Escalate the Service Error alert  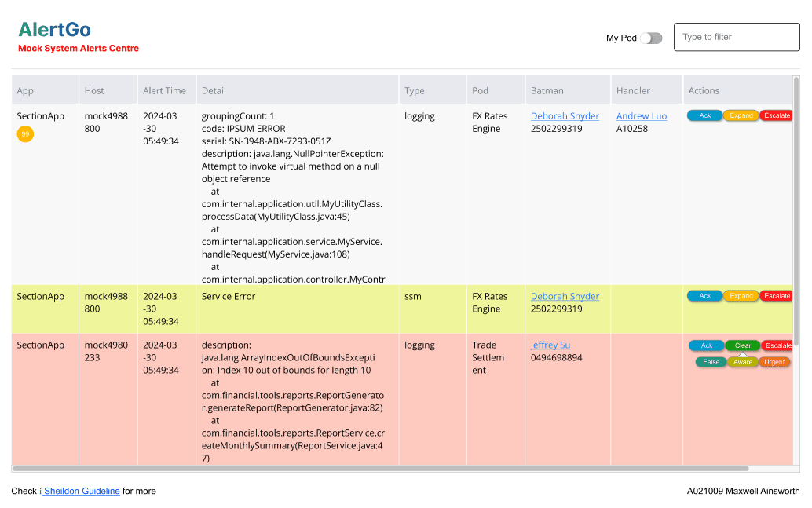tap(776, 296)
